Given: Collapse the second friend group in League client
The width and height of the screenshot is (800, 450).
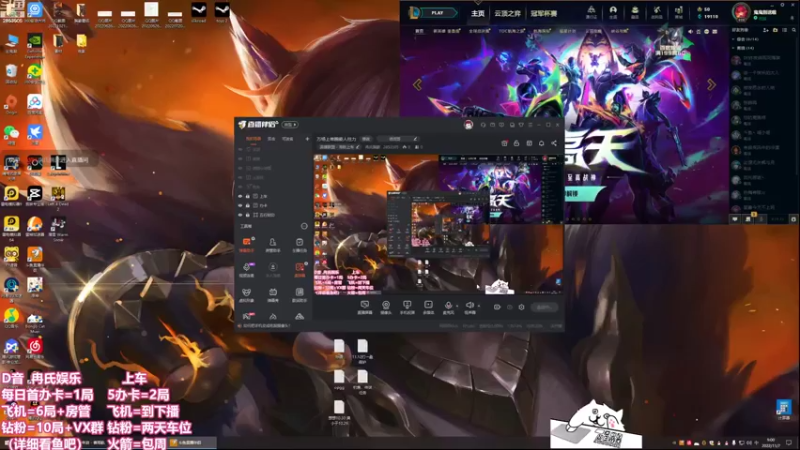Looking at the screenshot, I should pyautogui.click(x=734, y=48).
